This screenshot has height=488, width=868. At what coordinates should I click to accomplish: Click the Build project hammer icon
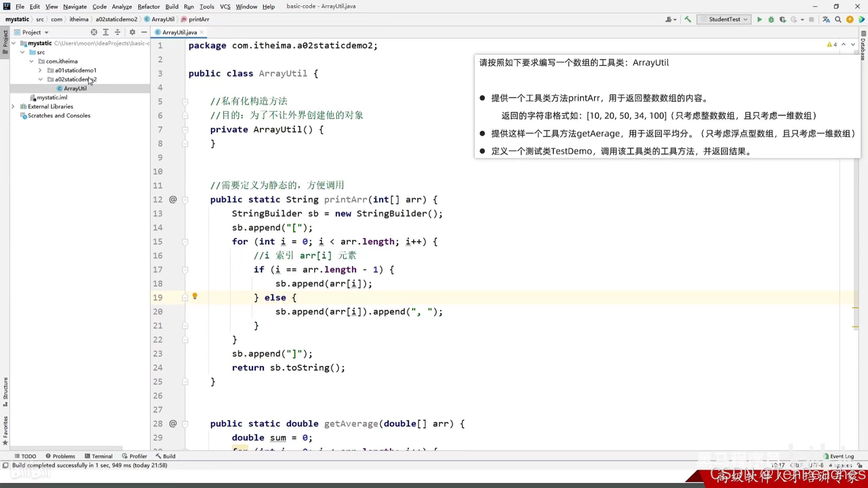click(688, 19)
